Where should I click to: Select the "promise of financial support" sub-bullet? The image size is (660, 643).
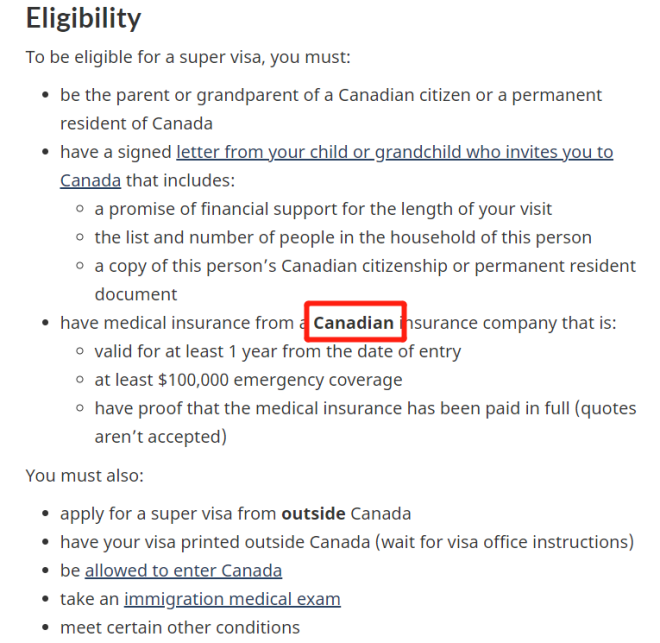[323, 210]
